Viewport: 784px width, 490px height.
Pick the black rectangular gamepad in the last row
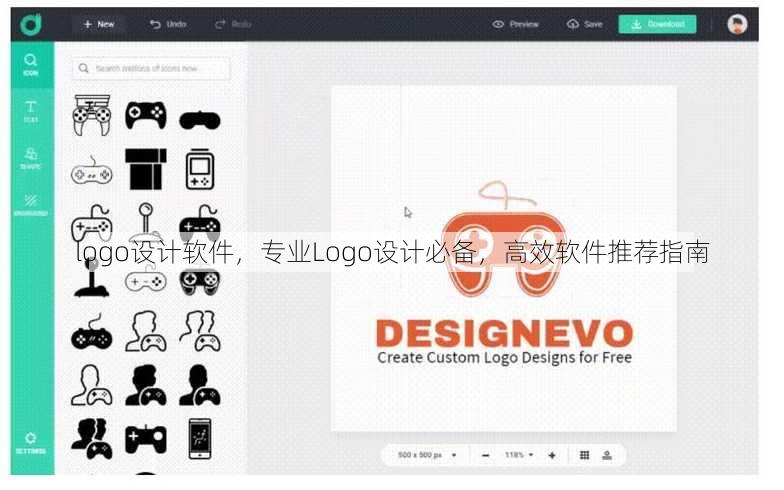point(146,439)
